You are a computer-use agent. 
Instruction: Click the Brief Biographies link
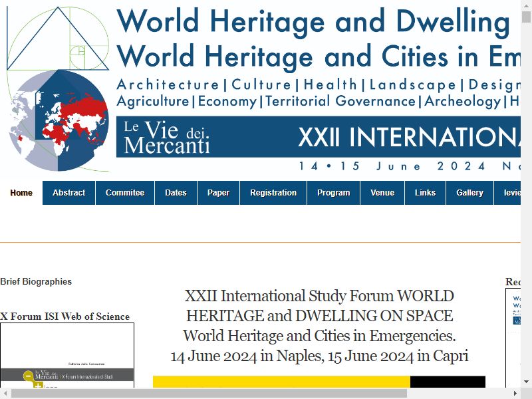36,281
